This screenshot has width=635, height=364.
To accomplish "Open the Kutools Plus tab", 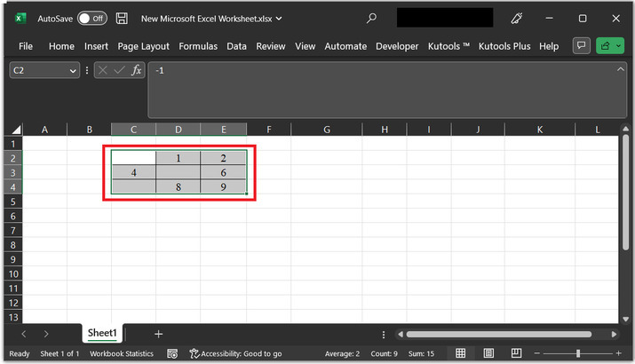I will 504,46.
